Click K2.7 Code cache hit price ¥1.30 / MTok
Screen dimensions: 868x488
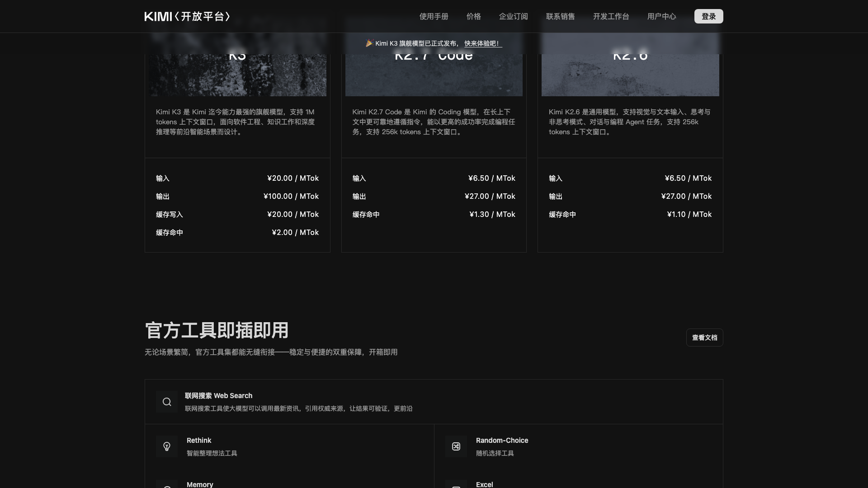click(x=492, y=215)
